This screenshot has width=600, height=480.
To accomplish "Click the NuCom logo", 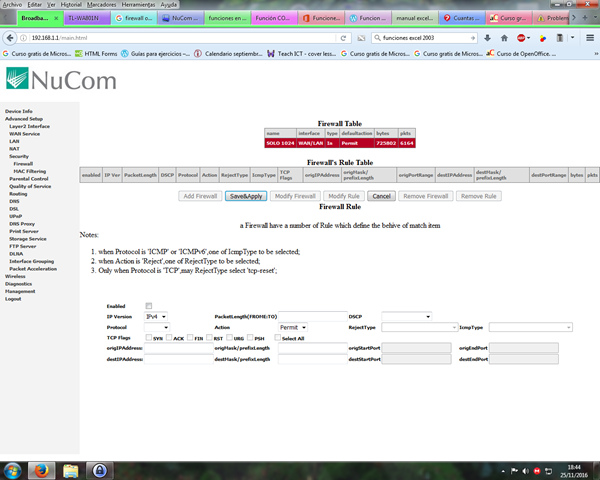I will (61, 79).
